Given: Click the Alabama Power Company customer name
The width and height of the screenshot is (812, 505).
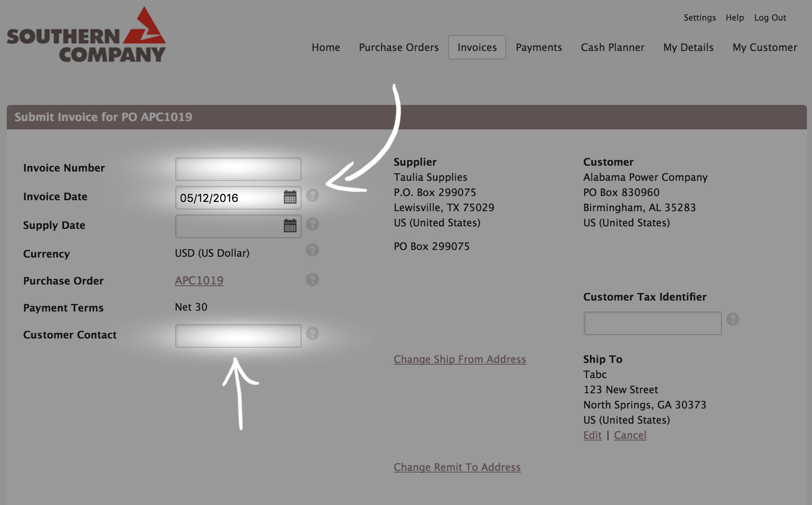Looking at the screenshot, I should click(x=645, y=177).
